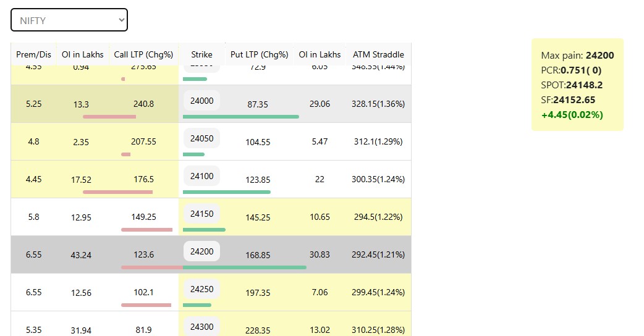This screenshot has width=644, height=336.
Task: Click put LTP value 87.35
Action: [258, 104]
